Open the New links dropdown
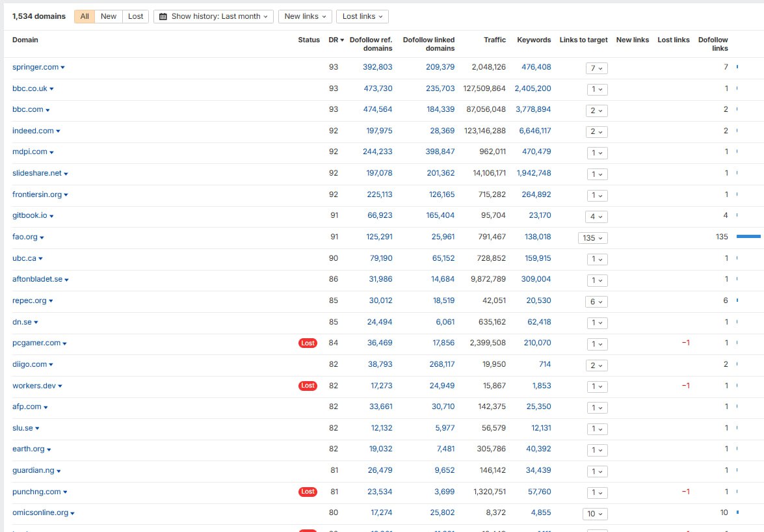This screenshot has height=532, width=764. coord(305,16)
